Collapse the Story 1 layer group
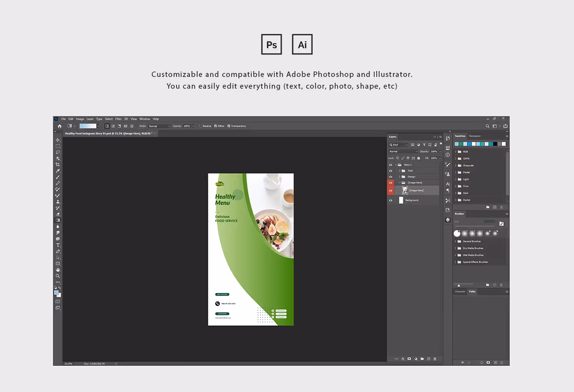This screenshot has width=574, height=392. (x=396, y=165)
